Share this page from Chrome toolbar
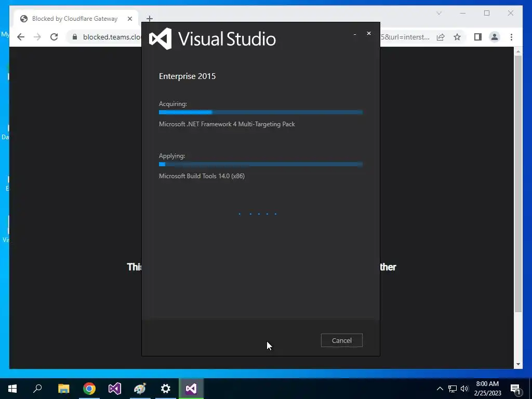 pos(441,37)
